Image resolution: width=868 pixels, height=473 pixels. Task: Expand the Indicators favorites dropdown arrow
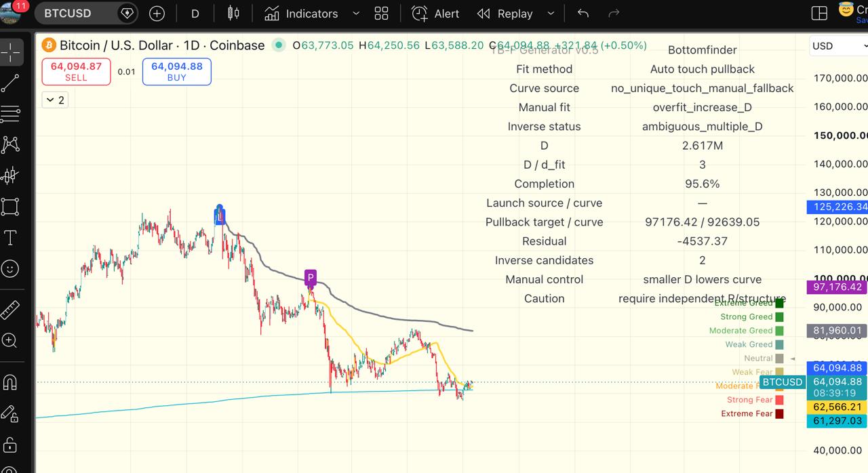356,14
